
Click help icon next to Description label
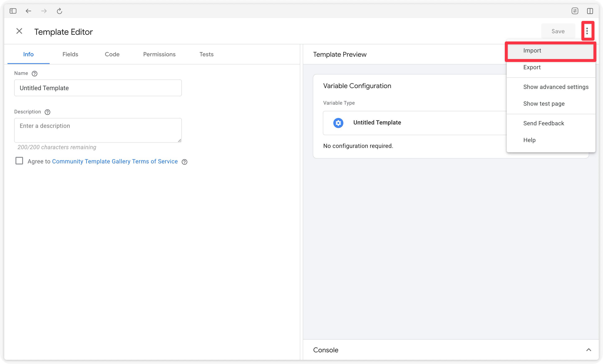48,112
